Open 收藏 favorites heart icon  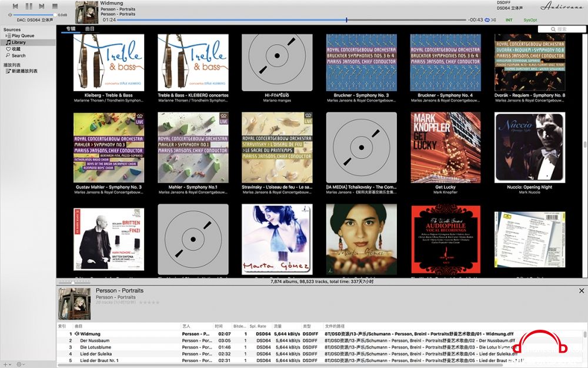click(8, 49)
